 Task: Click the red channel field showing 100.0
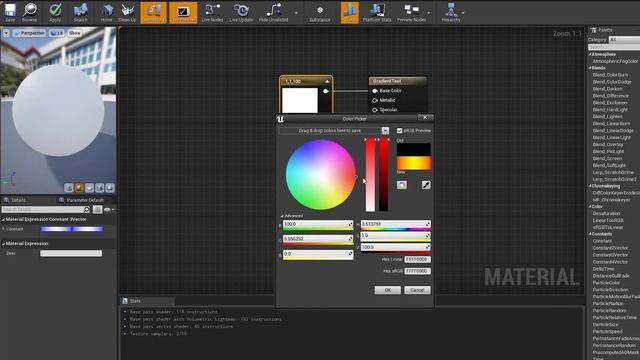pos(318,224)
